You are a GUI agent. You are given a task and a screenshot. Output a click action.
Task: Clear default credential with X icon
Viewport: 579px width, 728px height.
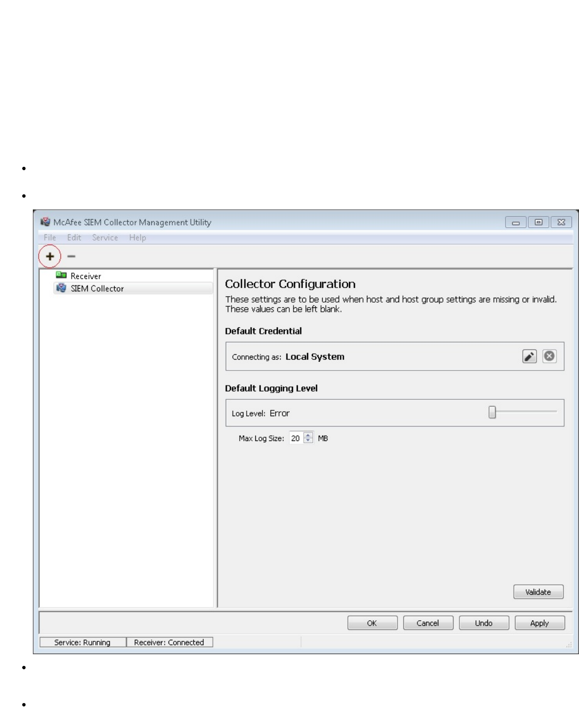pyautogui.click(x=549, y=356)
